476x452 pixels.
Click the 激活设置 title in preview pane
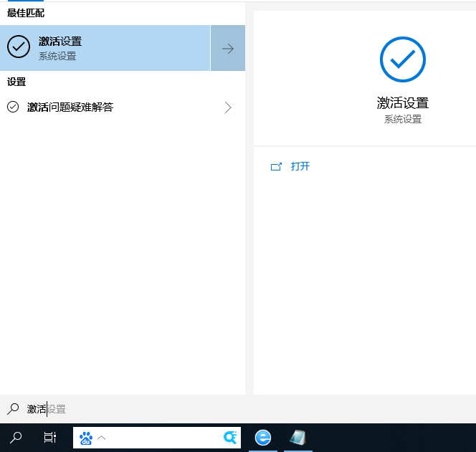click(x=402, y=103)
